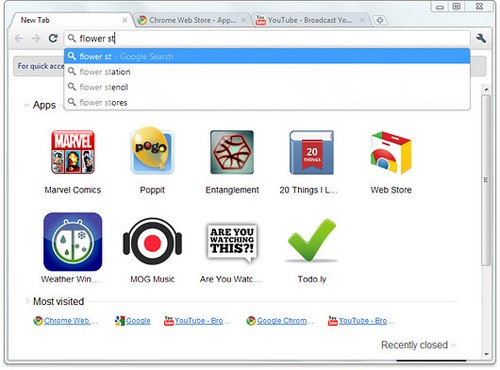Click the Apps heading
The width and height of the screenshot is (500, 370).
pos(44,105)
